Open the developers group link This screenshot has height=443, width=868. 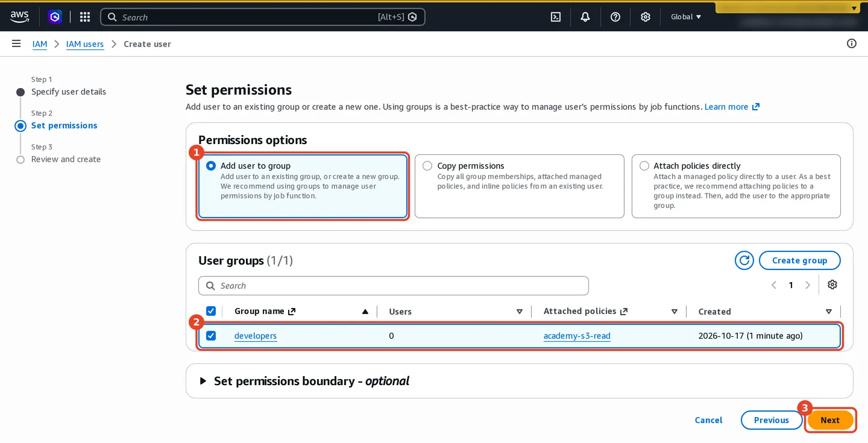[256, 336]
